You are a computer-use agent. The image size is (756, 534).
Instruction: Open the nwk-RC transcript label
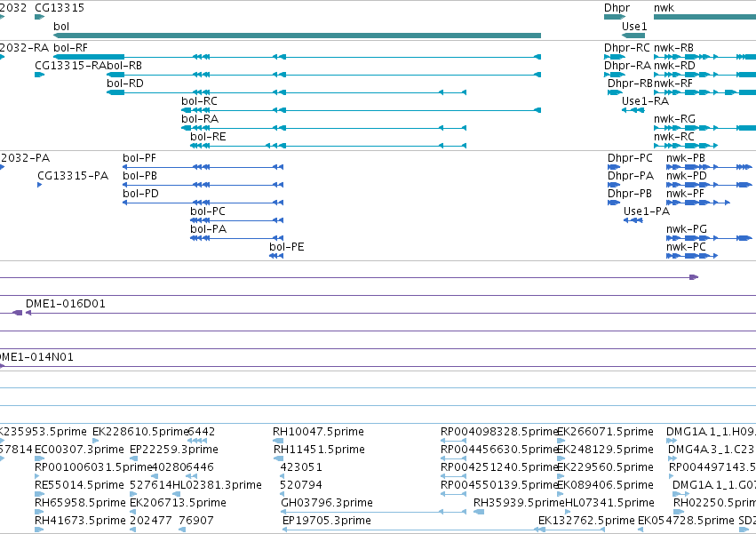pyautogui.click(x=674, y=137)
